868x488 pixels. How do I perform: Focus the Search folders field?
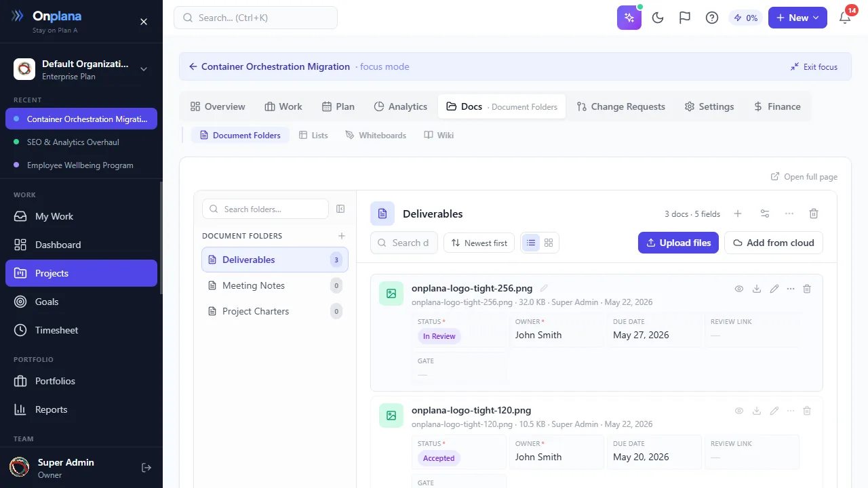265,209
